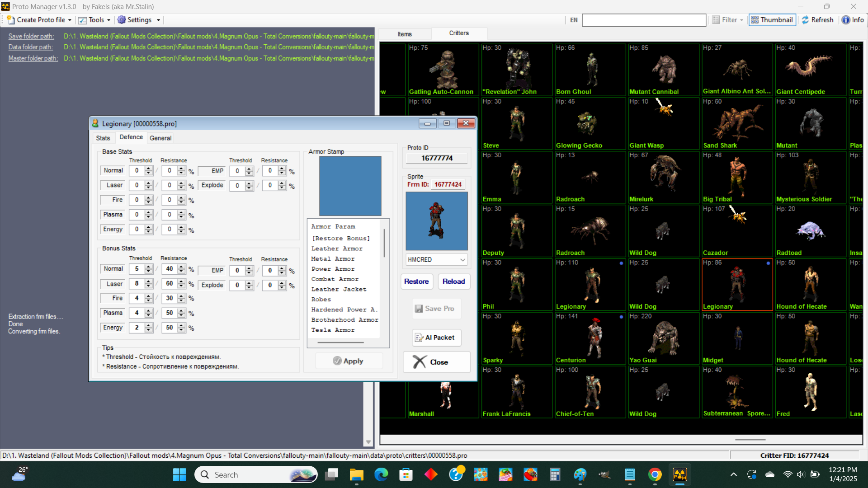Click the taskbar Search box

click(256, 474)
